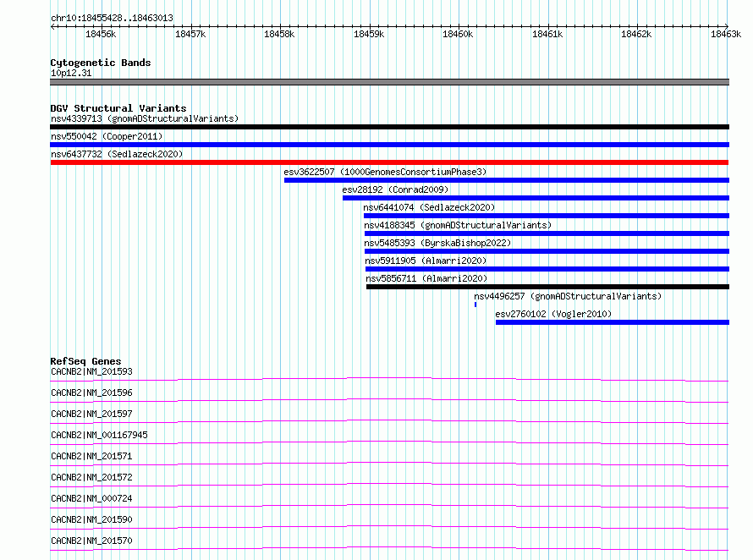Click the blue bar for esv3622507
The height and width of the screenshot is (560, 753).
point(507,180)
